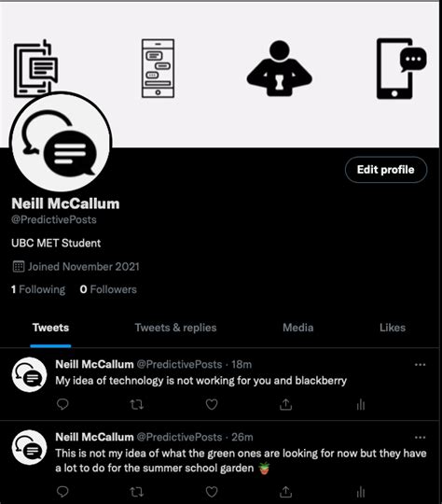Open more options on the 26m tweet
The height and width of the screenshot is (504, 442).
pos(420,437)
